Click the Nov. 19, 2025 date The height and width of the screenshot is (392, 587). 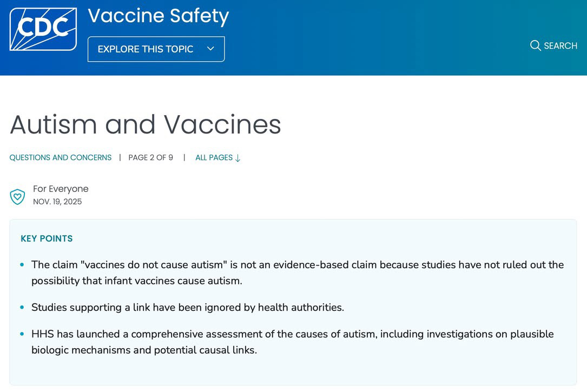pyautogui.click(x=57, y=202)
